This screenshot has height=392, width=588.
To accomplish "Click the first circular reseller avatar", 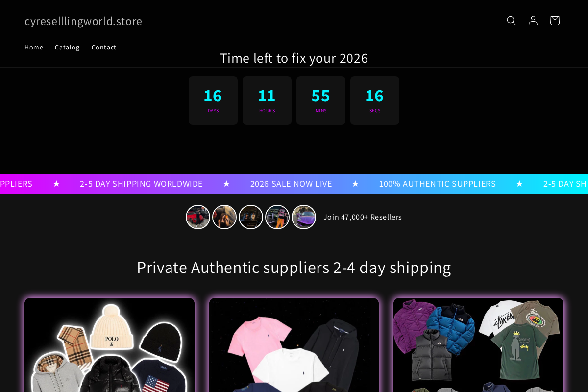I will pos(197,217).
